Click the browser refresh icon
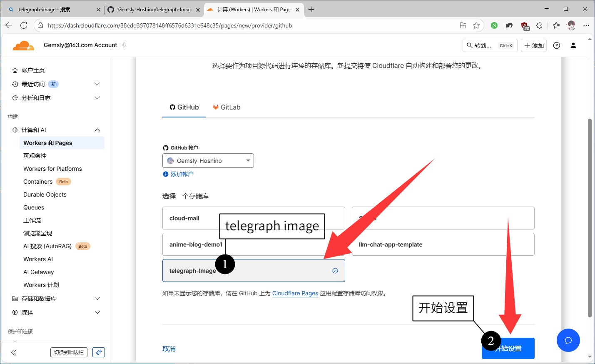The image size is (595, 364). tap(24, 25)
